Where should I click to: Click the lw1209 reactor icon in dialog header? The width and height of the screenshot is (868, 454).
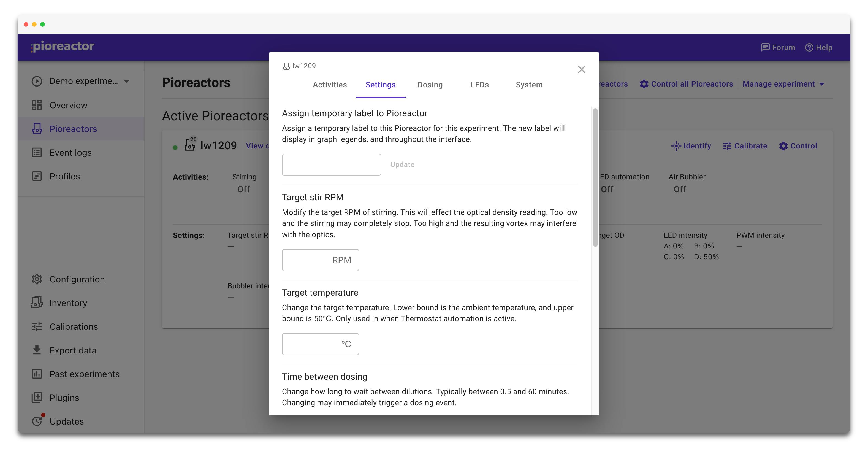[x=286, y=66]
